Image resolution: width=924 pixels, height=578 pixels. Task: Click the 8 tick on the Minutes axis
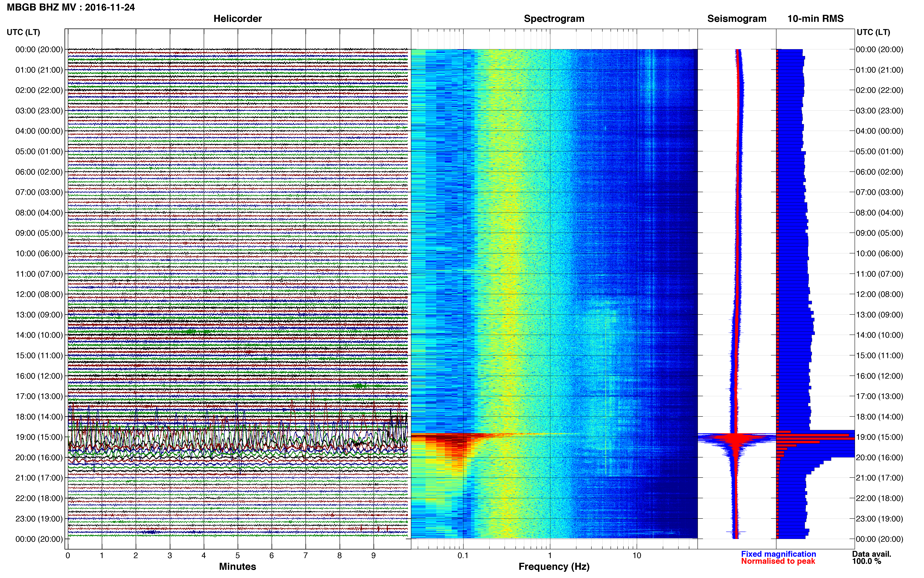point(340,555)
